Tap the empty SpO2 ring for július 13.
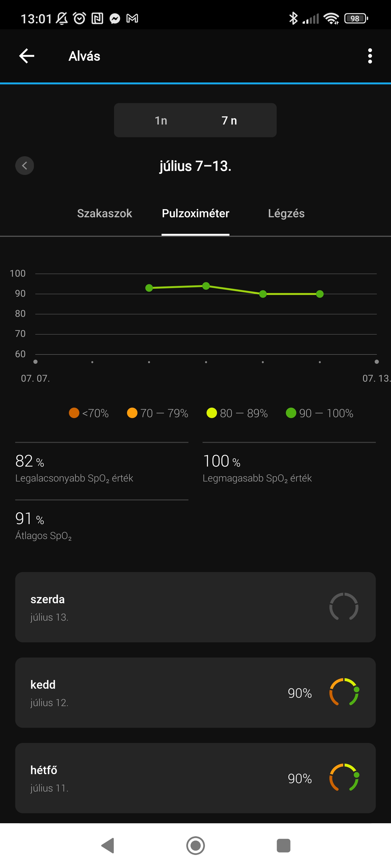Image resolution: width=391 pixels, height=868 pixels. pyautogui.click(x=344, y=607)
